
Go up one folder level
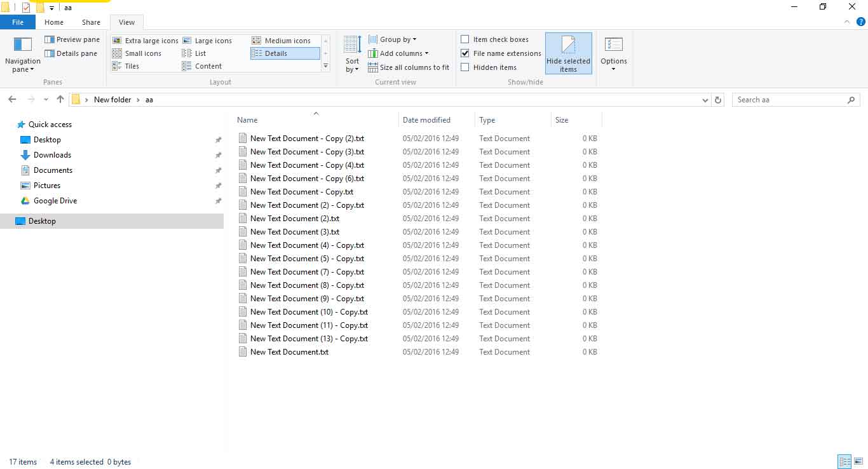60,100
